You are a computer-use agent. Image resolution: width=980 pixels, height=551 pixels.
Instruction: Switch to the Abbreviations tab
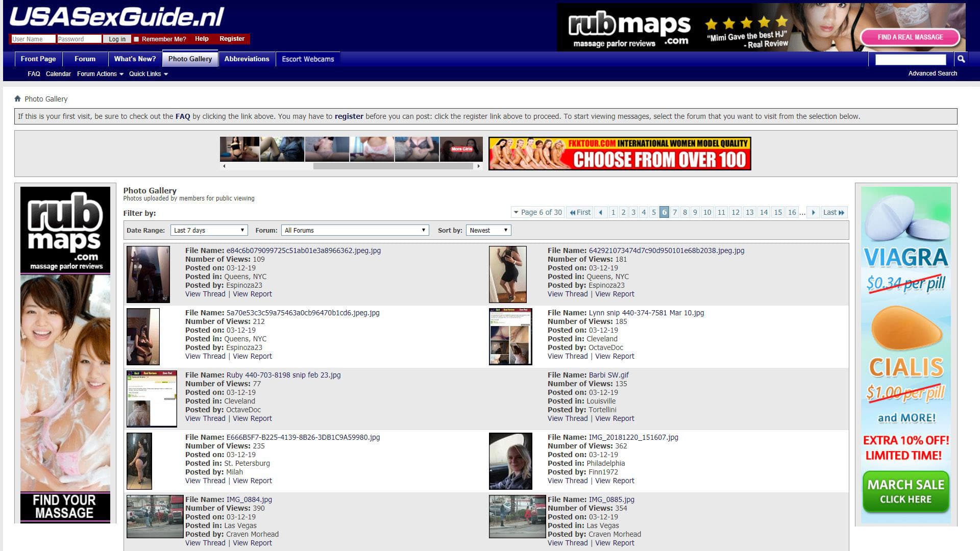click(247, 59)
